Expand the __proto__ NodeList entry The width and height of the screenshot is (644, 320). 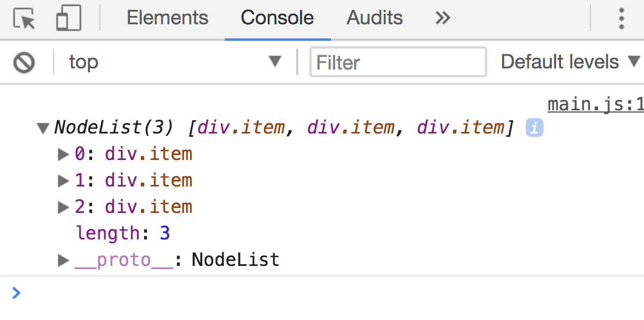pyautogui.click(x=62, y=260)
